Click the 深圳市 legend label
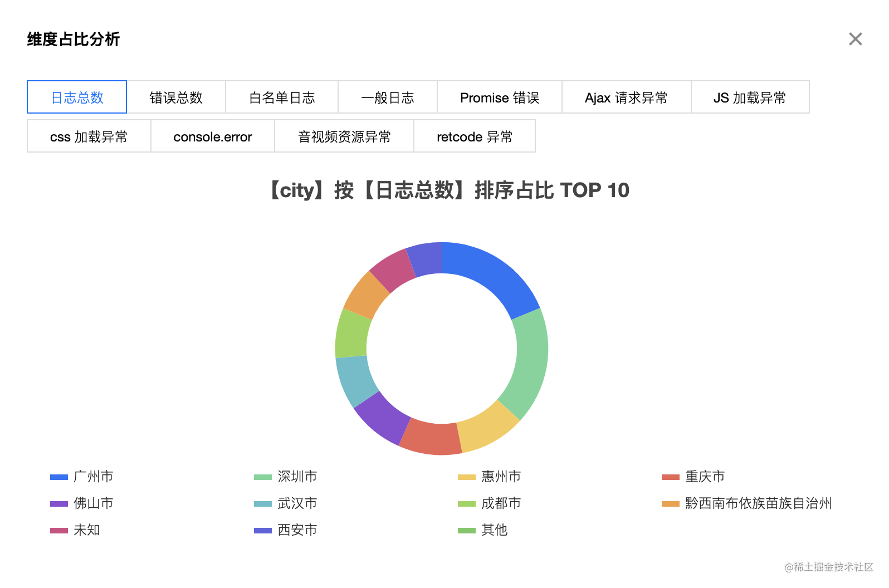The image size is (889, 588). 297,477
